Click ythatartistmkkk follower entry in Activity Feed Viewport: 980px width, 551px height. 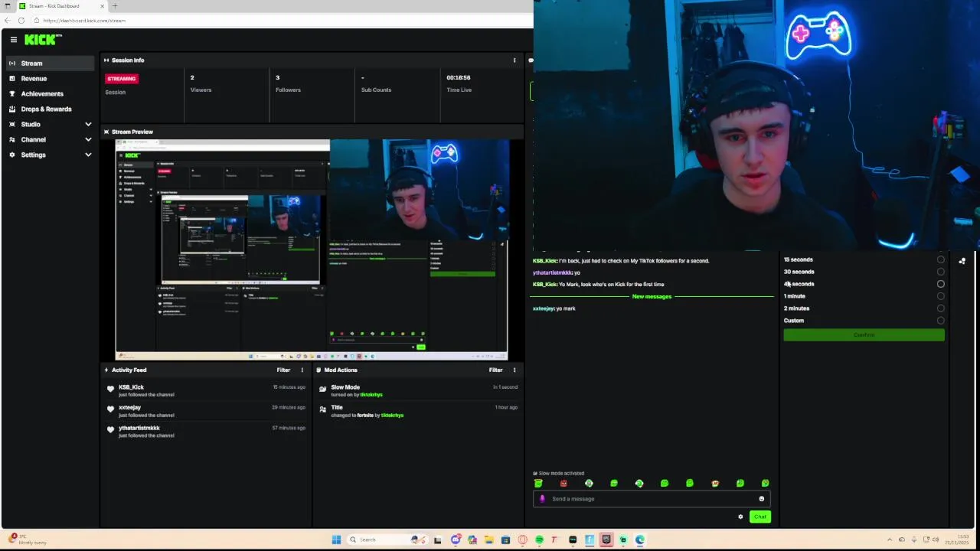[x=207, y=432]
